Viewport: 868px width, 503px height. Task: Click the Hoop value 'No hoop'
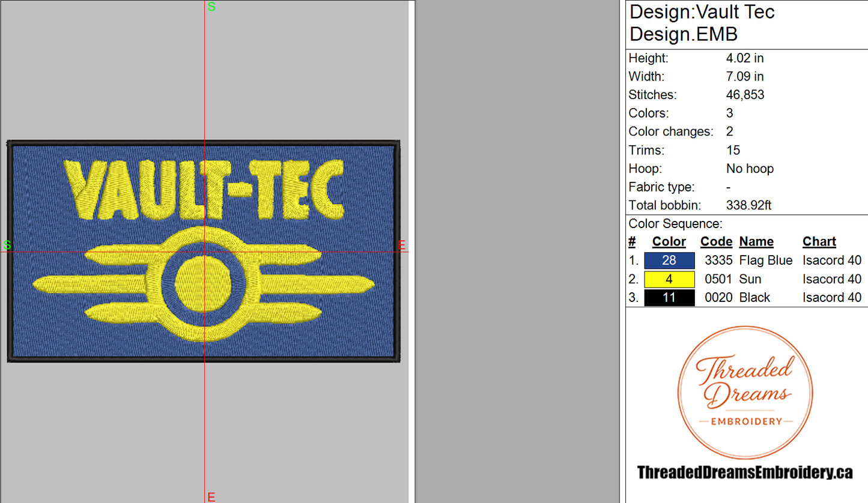click(750, 169)
